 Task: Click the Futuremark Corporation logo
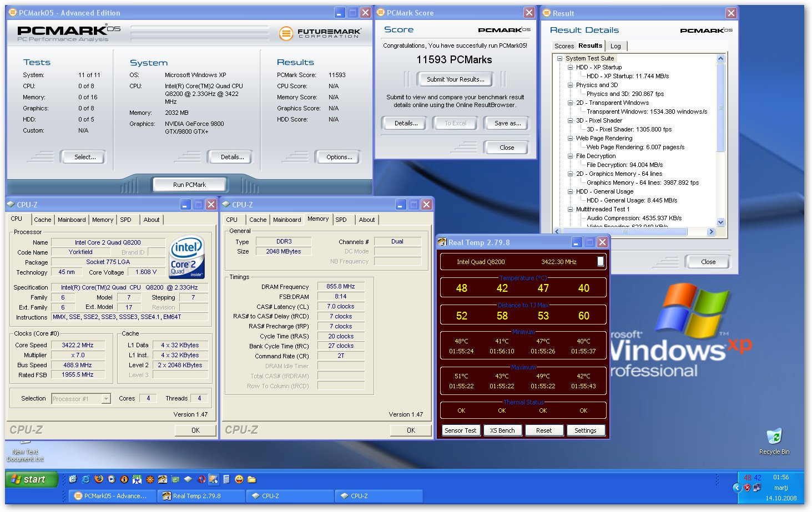pos(320,33)
